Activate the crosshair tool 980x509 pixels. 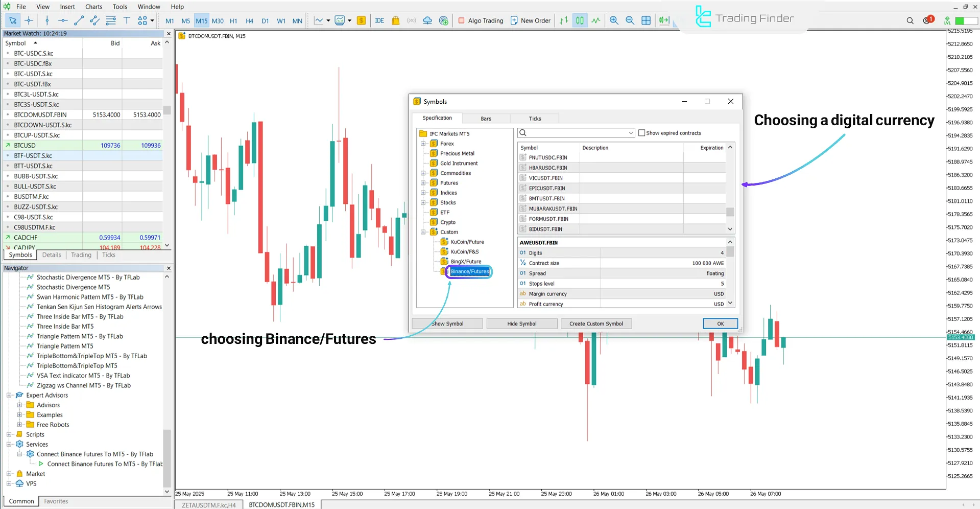click(x=29, y=20)
